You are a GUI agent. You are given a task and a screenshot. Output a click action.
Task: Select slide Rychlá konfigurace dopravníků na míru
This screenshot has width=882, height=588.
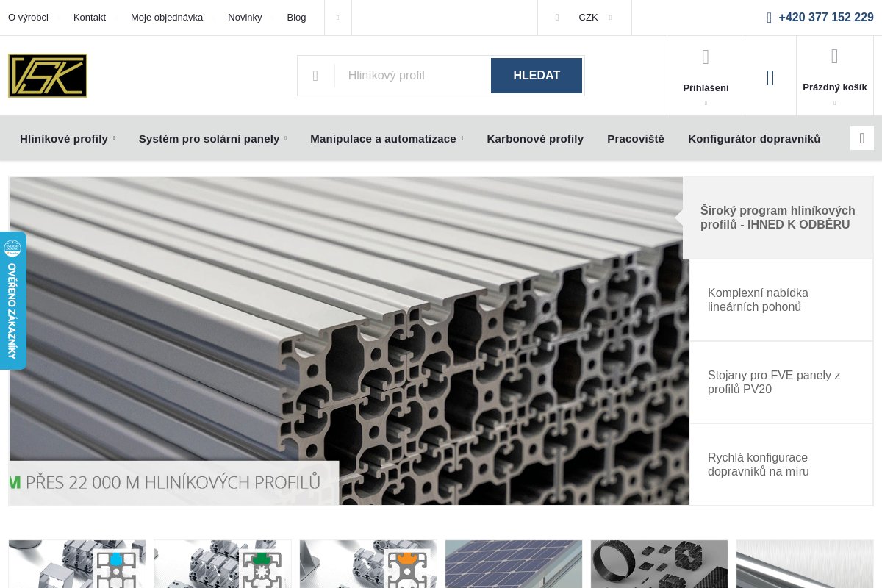[x=781, y=465]
